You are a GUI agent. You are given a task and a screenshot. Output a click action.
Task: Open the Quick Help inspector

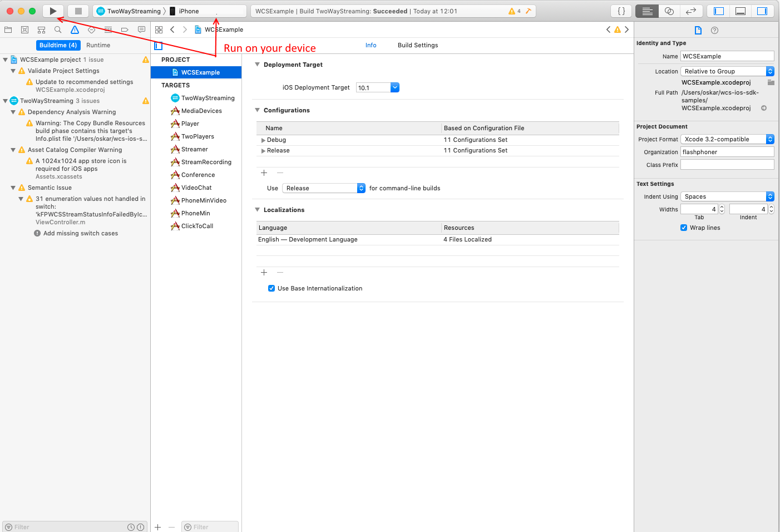(715, 31)
